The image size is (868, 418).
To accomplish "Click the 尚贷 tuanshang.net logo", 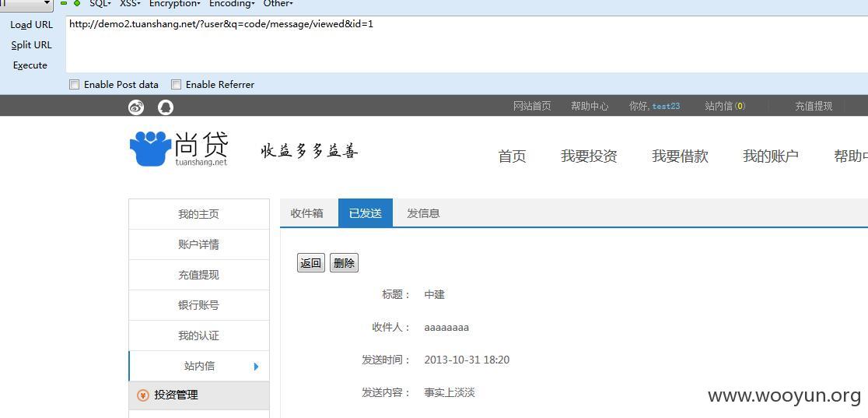I will (179, 149).
